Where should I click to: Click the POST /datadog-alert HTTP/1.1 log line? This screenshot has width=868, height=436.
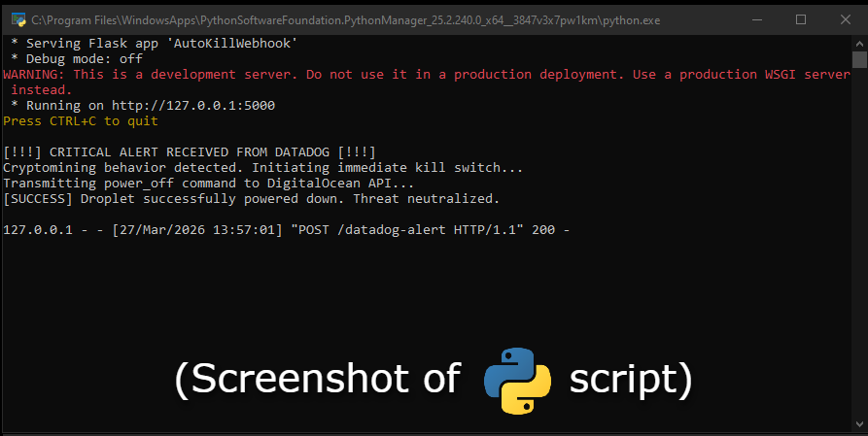coord(286,229)
